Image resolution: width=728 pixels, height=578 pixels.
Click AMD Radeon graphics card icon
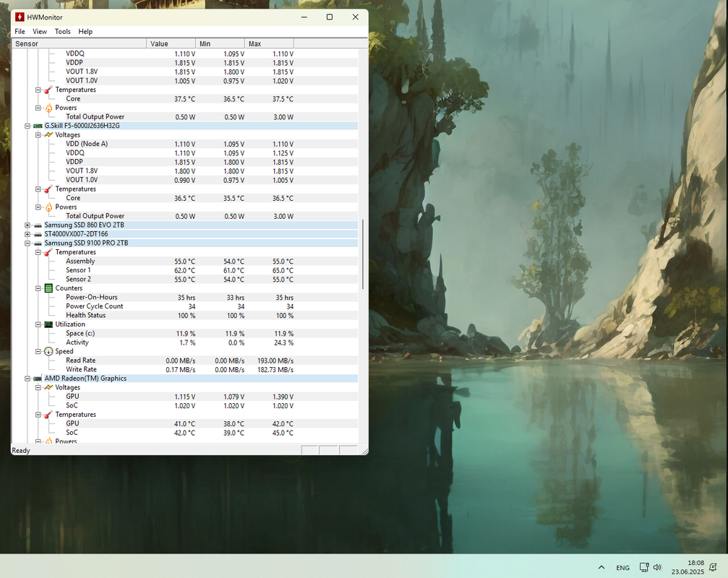click(x=38, y=379)
